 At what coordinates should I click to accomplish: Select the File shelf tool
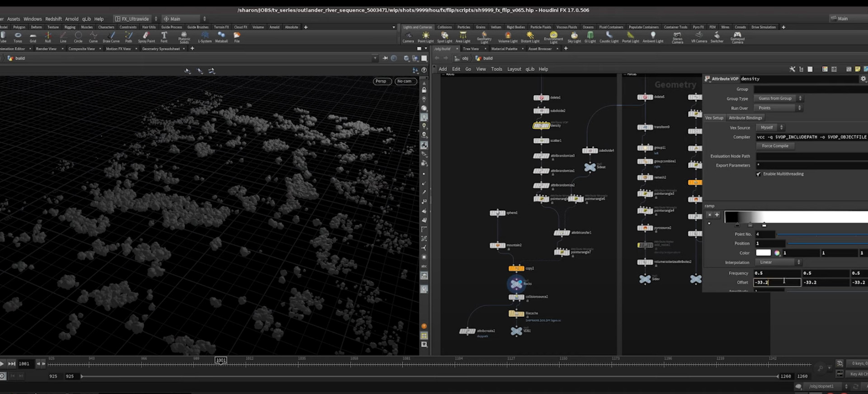pyautogui.click(x=236, y=37)
